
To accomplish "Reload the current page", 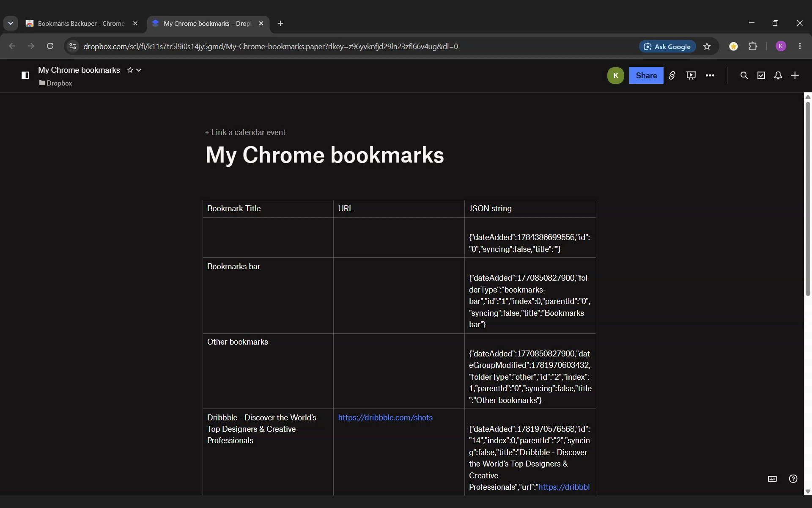I will coord(50,46).
